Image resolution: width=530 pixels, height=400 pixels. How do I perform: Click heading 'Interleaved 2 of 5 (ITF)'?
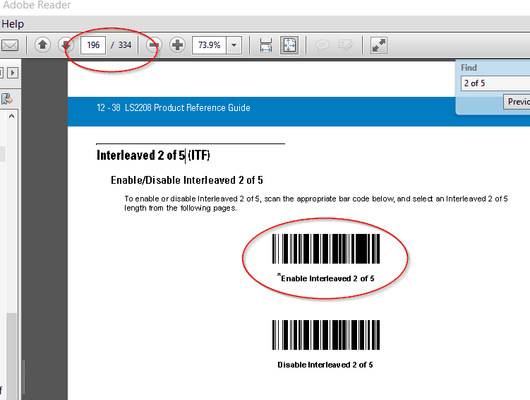[153, 156]
